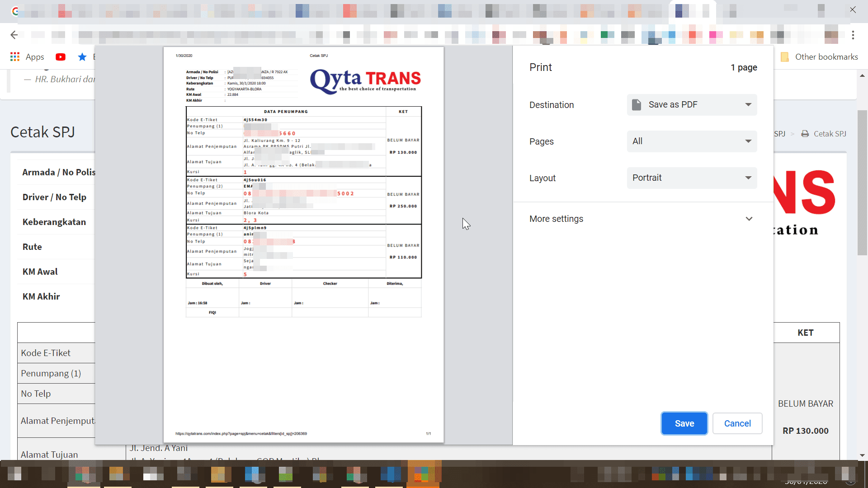Open the Destination Save as PDF dropdown
This screenshot has height=488, width=868.
point(692,105)
